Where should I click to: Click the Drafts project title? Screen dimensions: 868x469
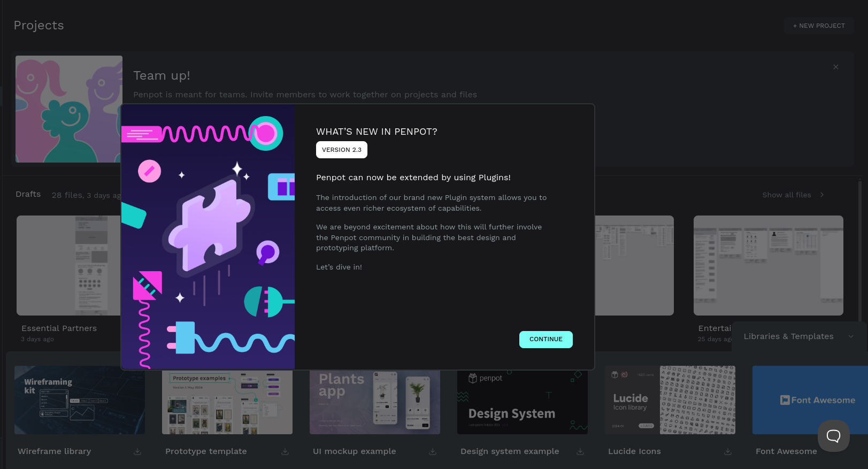coord(28,194)
